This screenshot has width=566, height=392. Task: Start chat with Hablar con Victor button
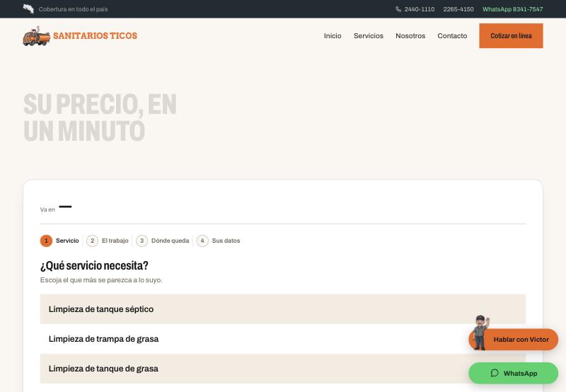[x=514, y=340]
